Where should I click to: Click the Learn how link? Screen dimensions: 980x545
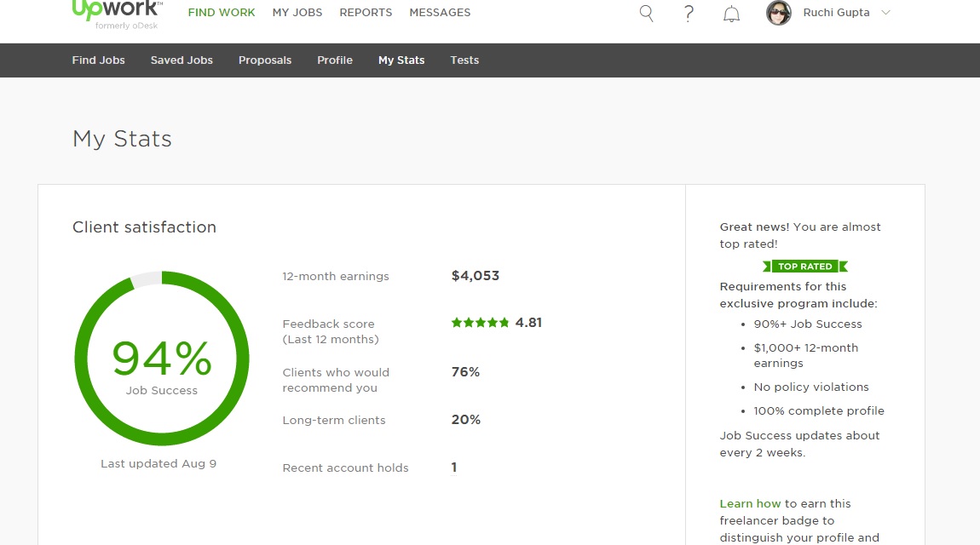[750, 503]
